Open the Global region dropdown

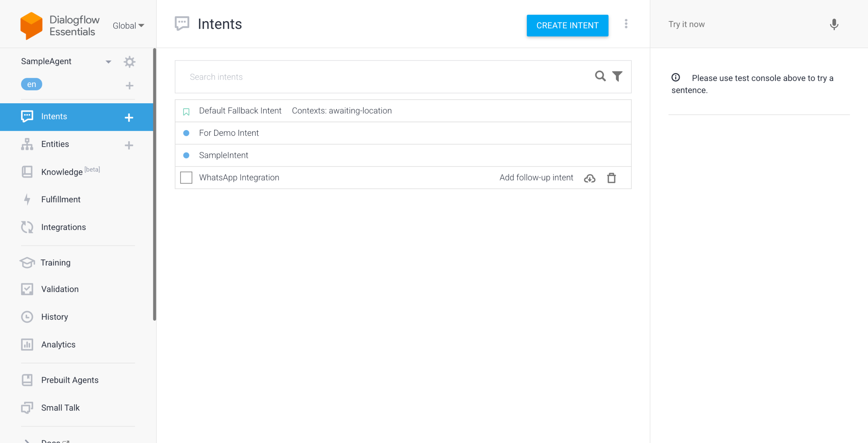[x=129, y=26]
